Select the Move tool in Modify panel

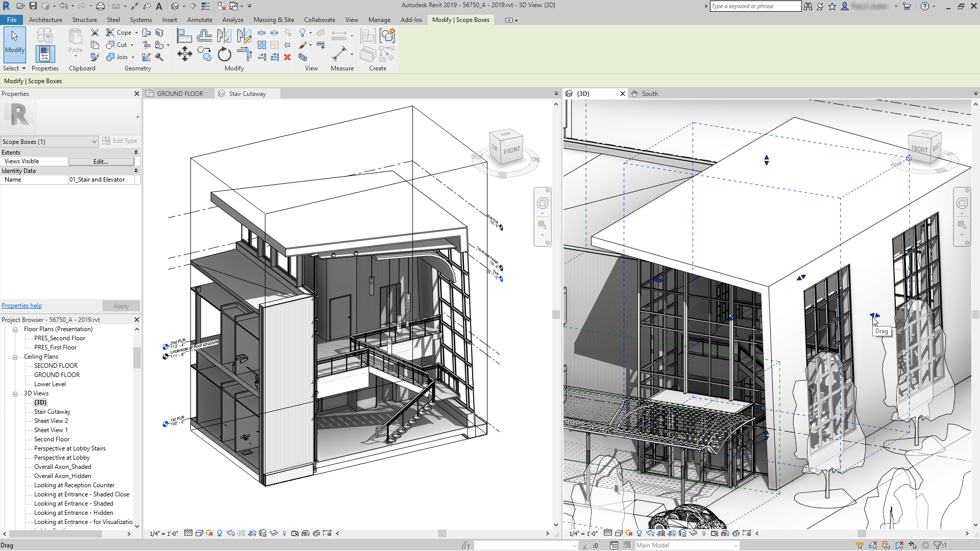pyautogui.click(x=184, y=54)
